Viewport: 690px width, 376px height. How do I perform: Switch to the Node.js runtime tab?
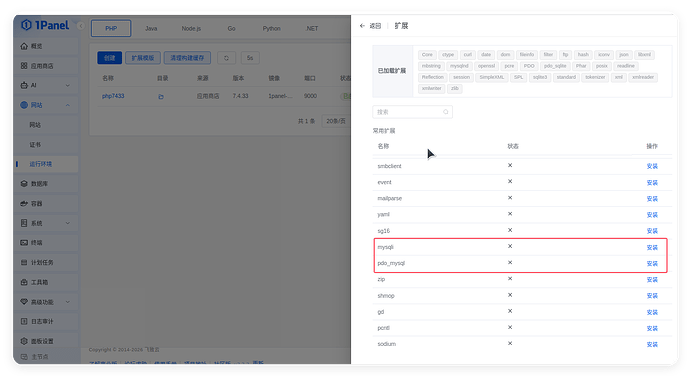(191, 29)
